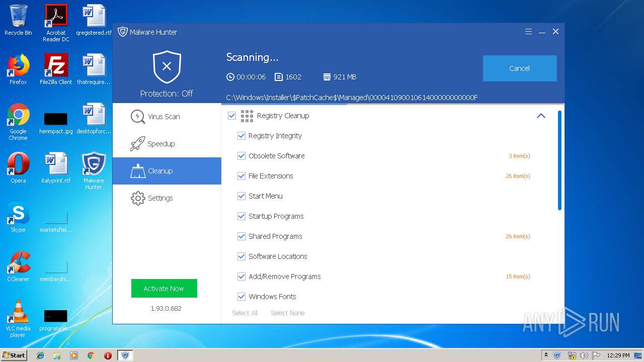Screen dimensions: 644x362
Task: Uncheck the File Extensions checkbox
Action: 242,176
